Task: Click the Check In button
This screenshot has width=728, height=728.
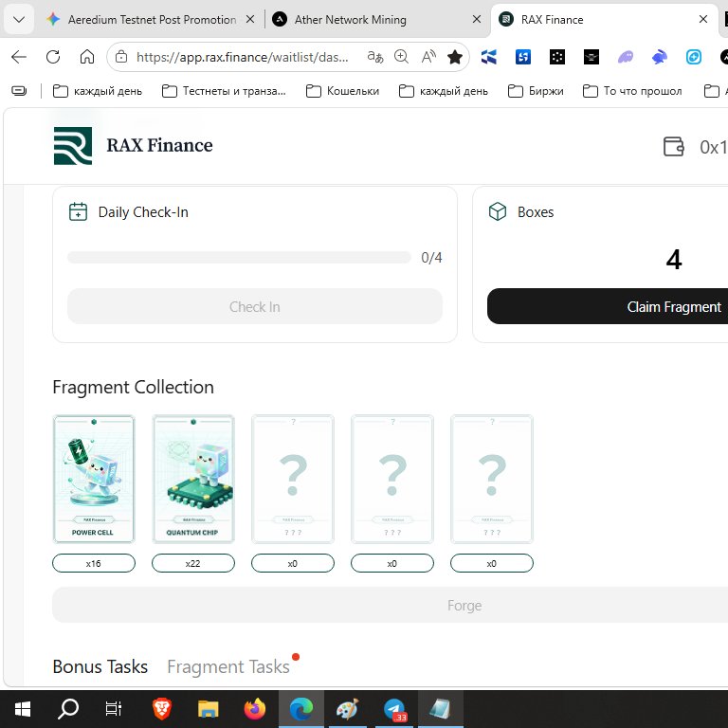Action: click(255, 306)
